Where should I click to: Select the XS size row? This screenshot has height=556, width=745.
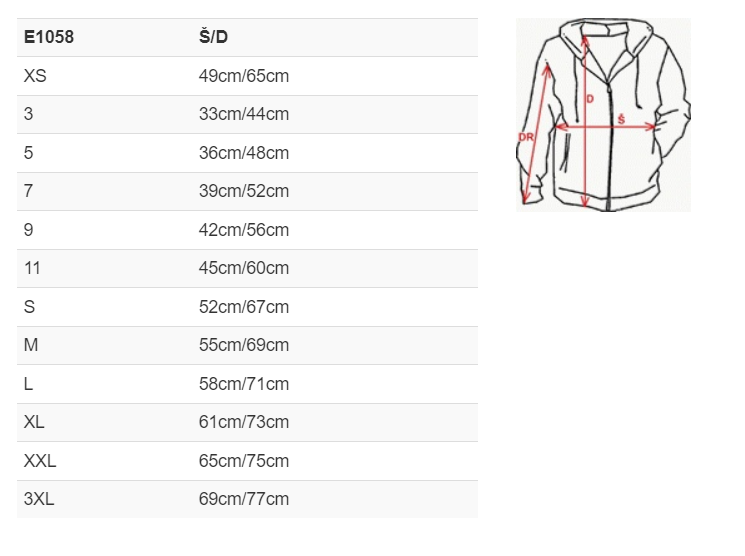point(247,76)
